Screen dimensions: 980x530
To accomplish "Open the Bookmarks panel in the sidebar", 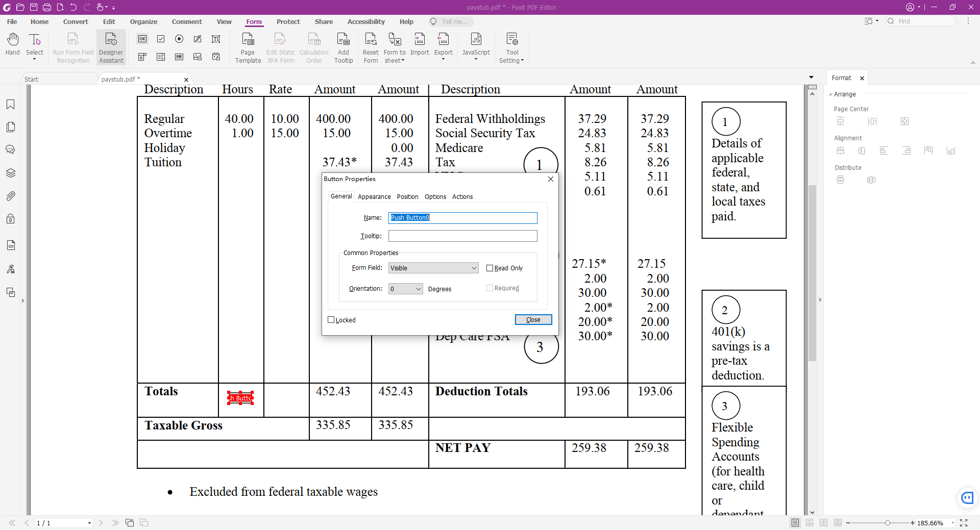I will tap(10, 105).
